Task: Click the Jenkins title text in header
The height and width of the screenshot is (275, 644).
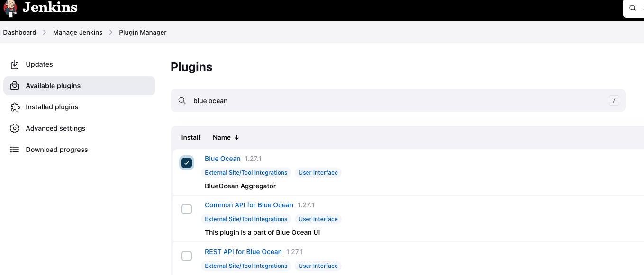Action: click(50, 8)
